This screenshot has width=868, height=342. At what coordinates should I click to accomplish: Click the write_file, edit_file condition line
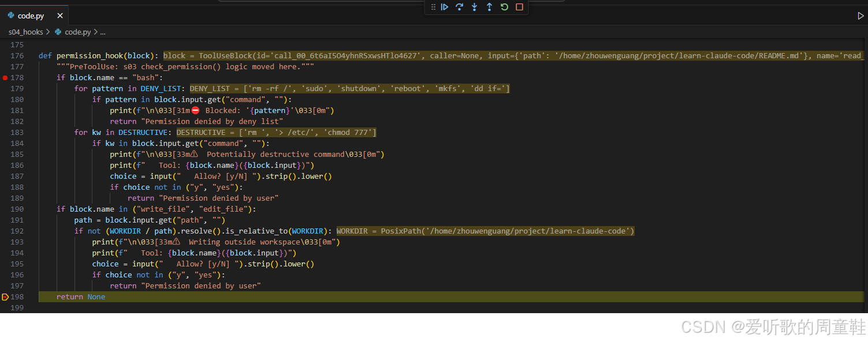(x=156, y=209)
